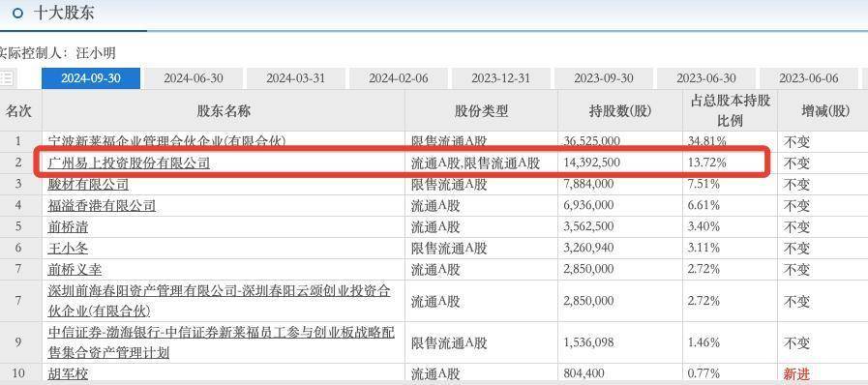Select the 2024-02-06 tab
The width and height of the screenshot is (868, 385).
(399, 78)
